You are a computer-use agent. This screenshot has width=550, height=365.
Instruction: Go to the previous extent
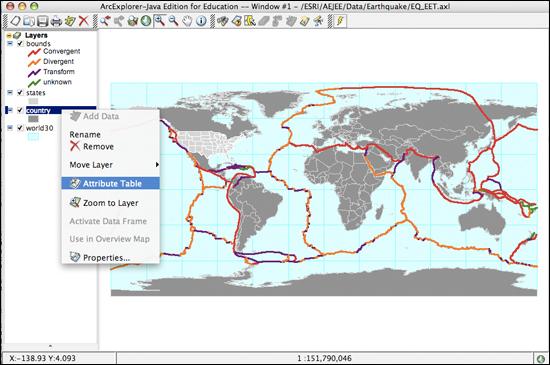pos(105,21)
